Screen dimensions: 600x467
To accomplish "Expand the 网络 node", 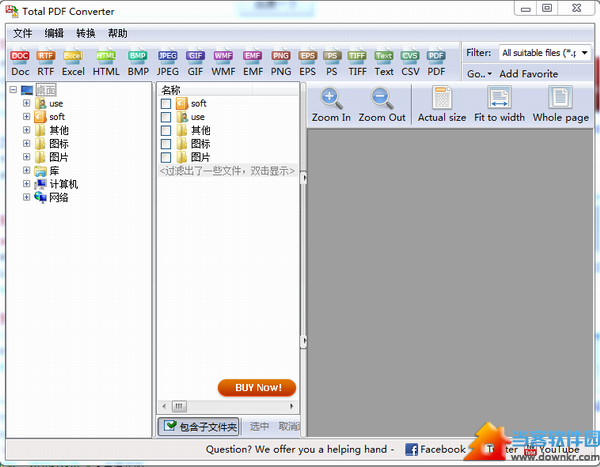I will (26, 197).
